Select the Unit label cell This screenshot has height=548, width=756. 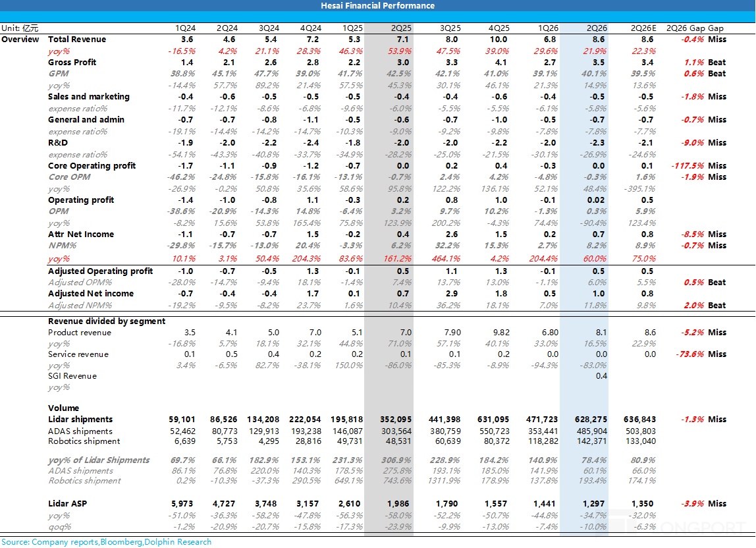(x=20, y=28)
